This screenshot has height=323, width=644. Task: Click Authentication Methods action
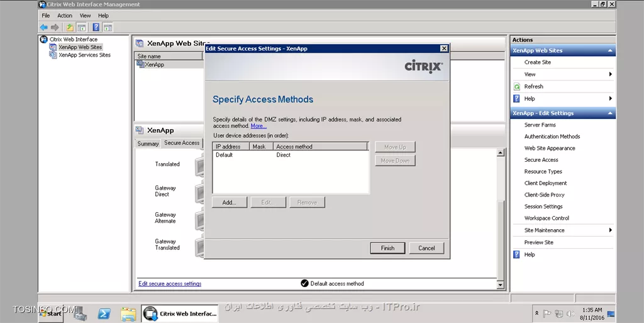(x=552, y=137)
